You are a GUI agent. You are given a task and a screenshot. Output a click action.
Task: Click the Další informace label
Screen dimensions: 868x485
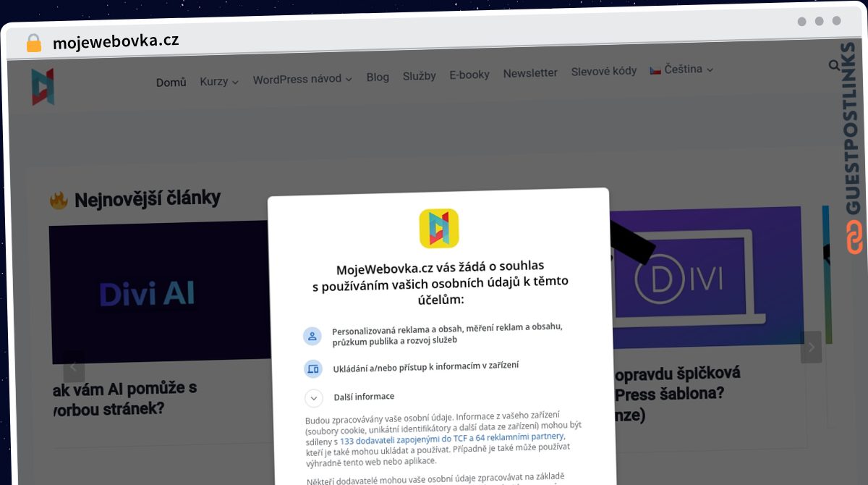pyautogui.click(x=364, y=397)
